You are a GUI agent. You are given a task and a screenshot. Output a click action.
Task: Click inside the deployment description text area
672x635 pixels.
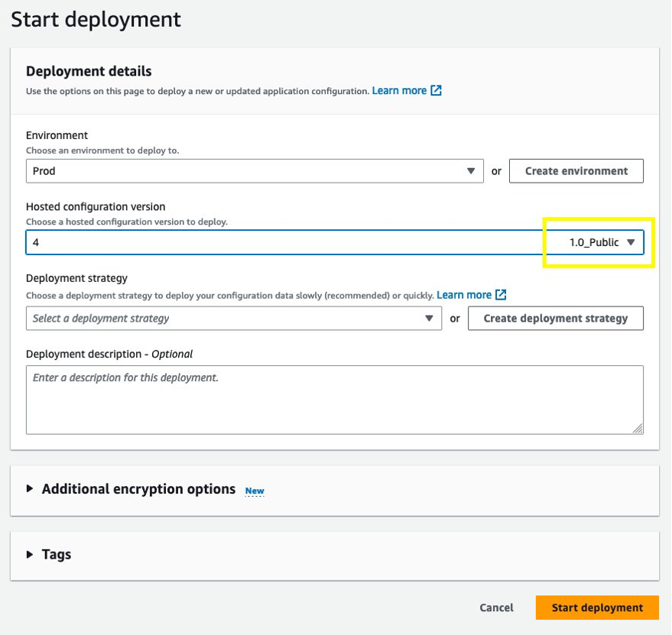point(334,397)
